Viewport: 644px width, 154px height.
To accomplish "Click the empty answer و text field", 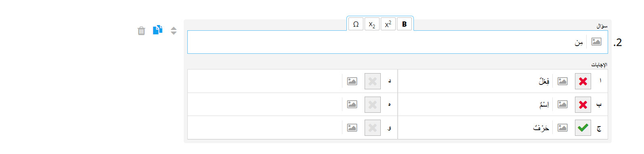I will pyautogui.click(x=265, y=128).
